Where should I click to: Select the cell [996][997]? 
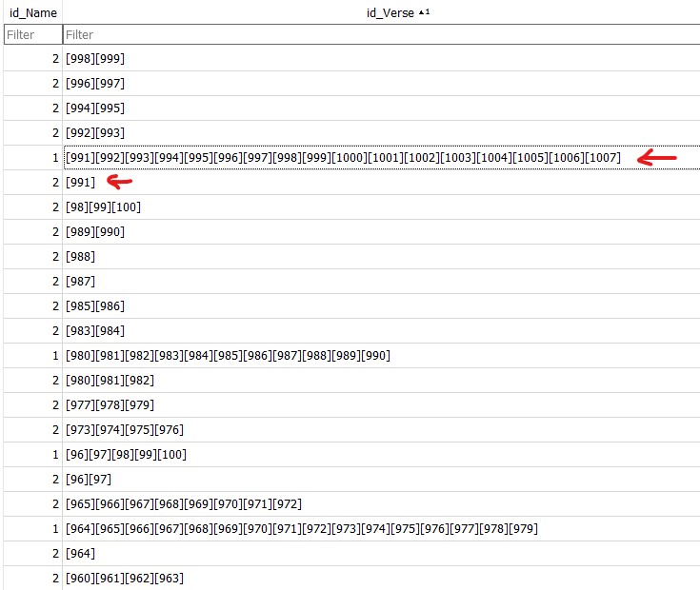click(382, 84)
